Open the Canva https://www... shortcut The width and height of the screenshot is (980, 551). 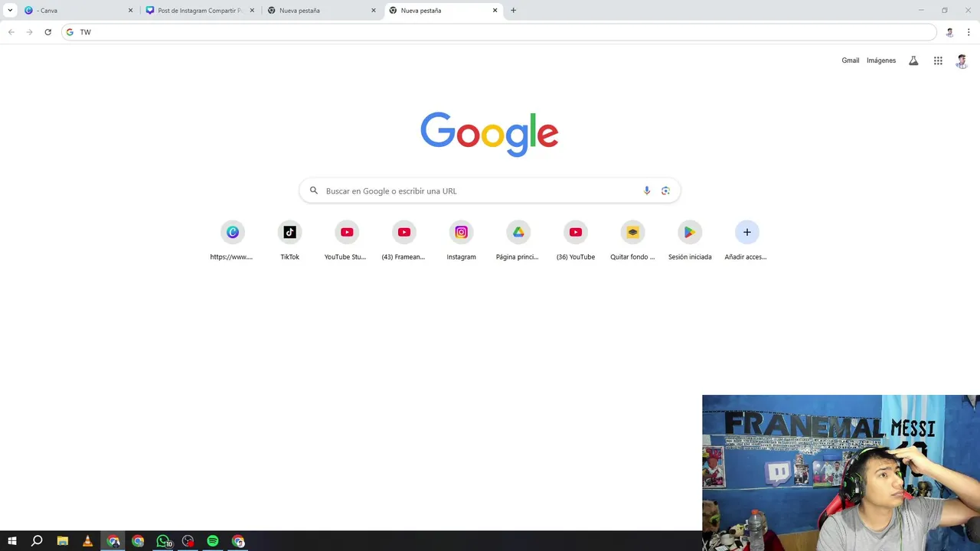point(232,240)
